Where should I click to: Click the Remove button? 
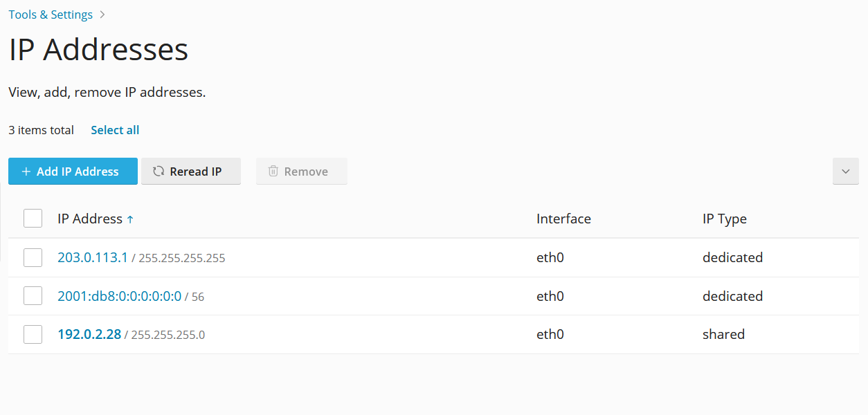(x=301, y=171)
